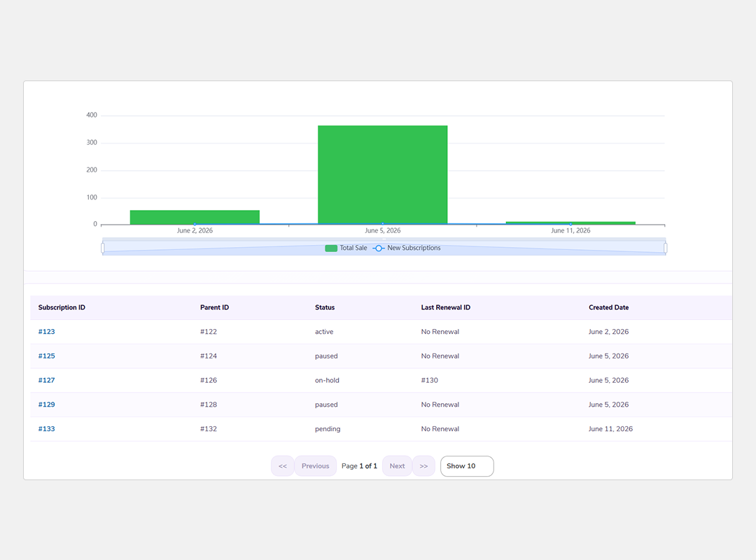Click the Status column header
This screenshot has width=756, height=560.
325,308
